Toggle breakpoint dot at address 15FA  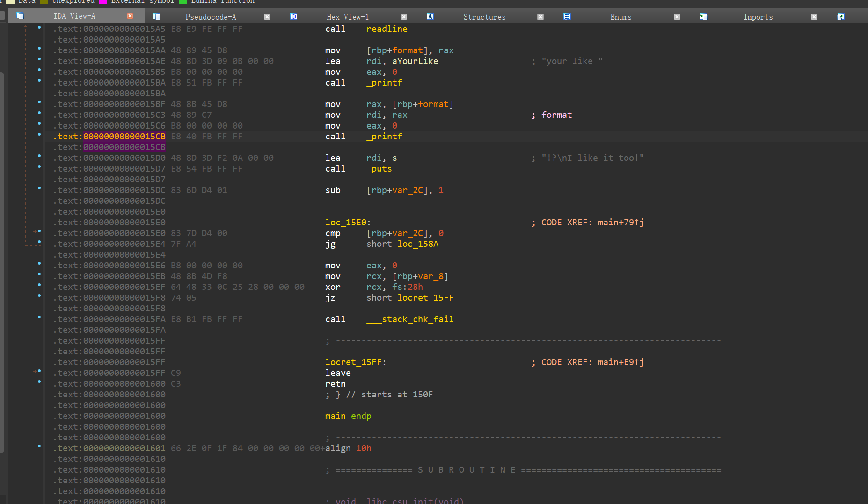(x=39, y=317)
